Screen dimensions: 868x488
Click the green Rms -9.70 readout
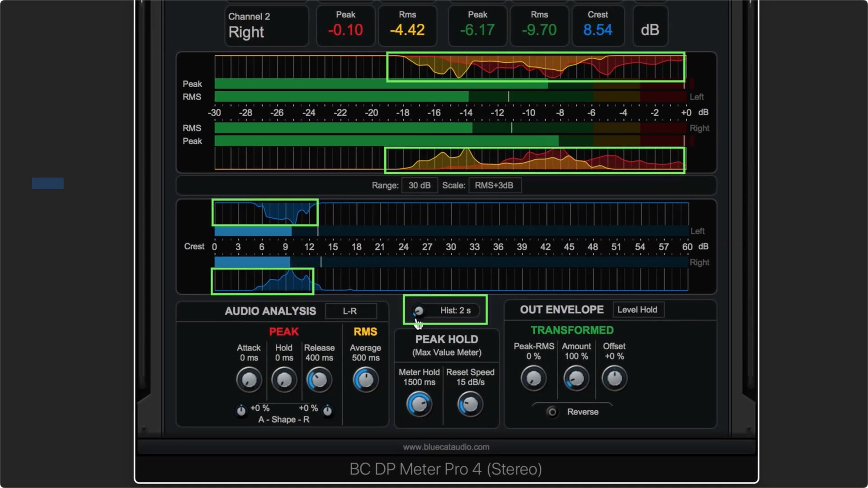[539, 26]
